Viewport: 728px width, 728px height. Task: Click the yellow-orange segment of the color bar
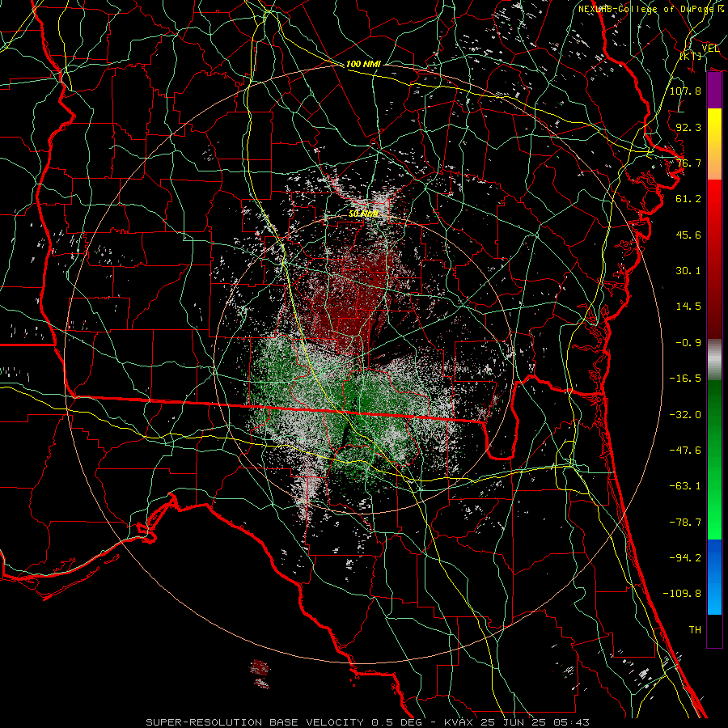point(714,144)
